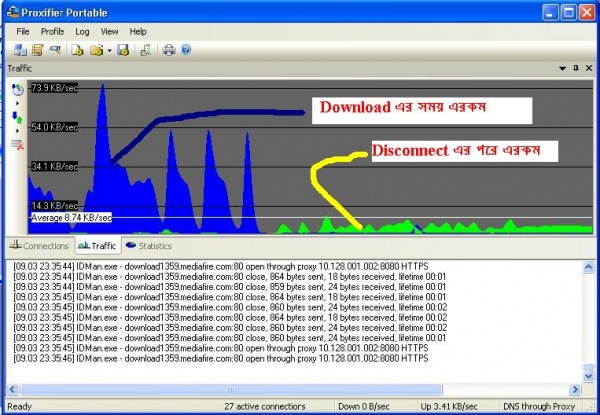The width and height of the screenshot is (600, 415).
Task: Expand the Open Profile dropdown arrow
Action: [109, 50]
